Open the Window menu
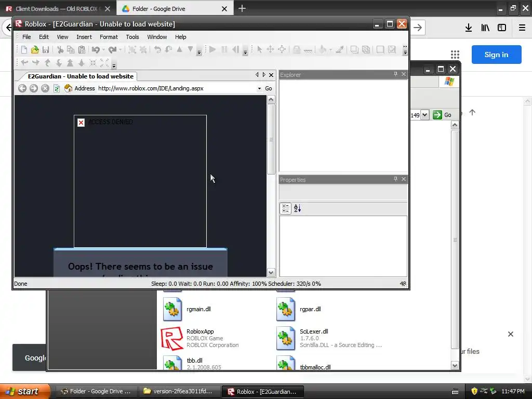532x399 pixels. coord(157,37)
